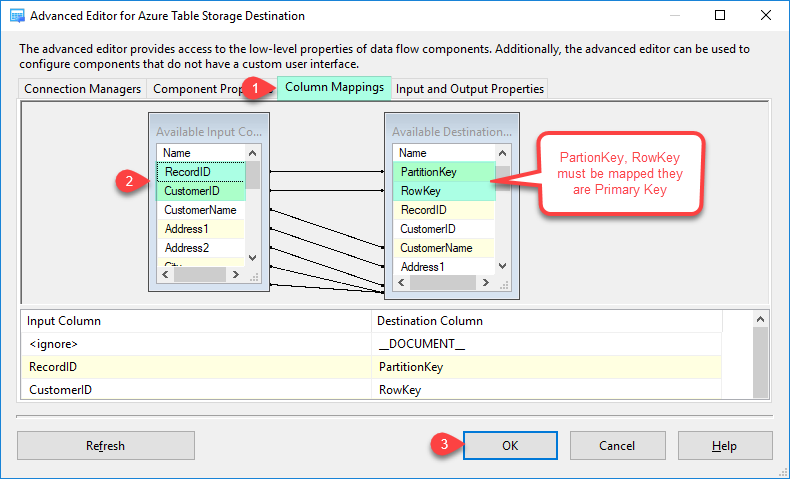Click the destination columns box resize grip
The width and height of the screenshot is (790, 479).
click(504, 285)
